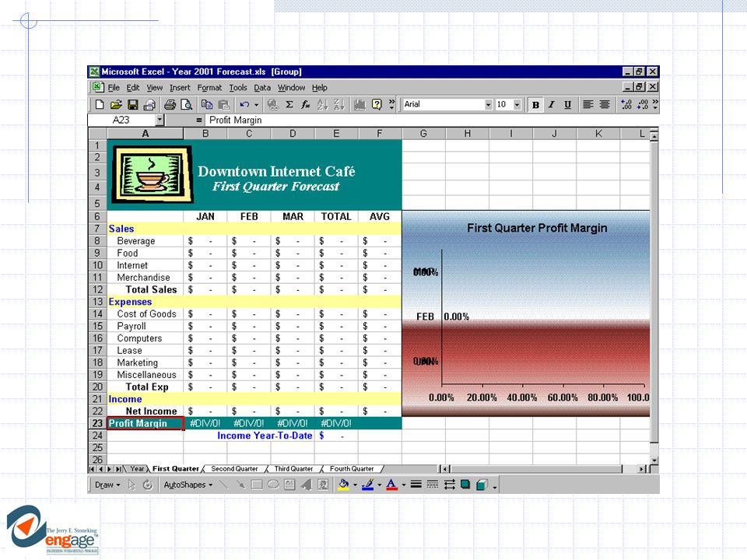
Task: Click the Free Rotate tool
Action: (148, 485)
